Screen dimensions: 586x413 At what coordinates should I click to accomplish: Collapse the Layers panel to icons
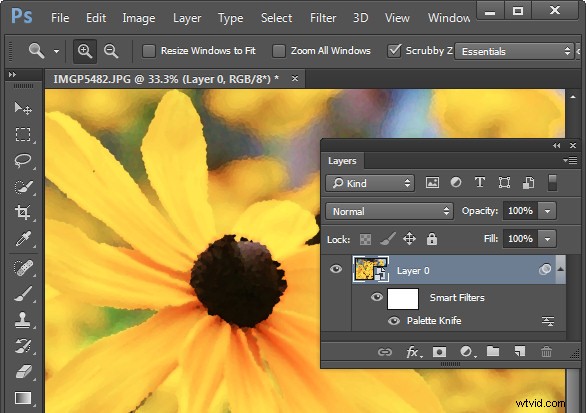tap(556, 145)
